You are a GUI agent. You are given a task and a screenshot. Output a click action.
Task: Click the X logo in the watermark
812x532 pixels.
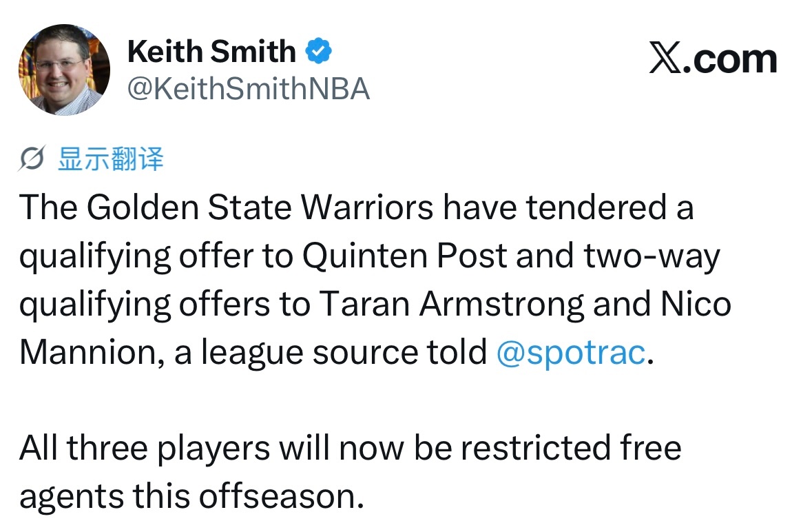pyautogui.click(x=666, y=58)
